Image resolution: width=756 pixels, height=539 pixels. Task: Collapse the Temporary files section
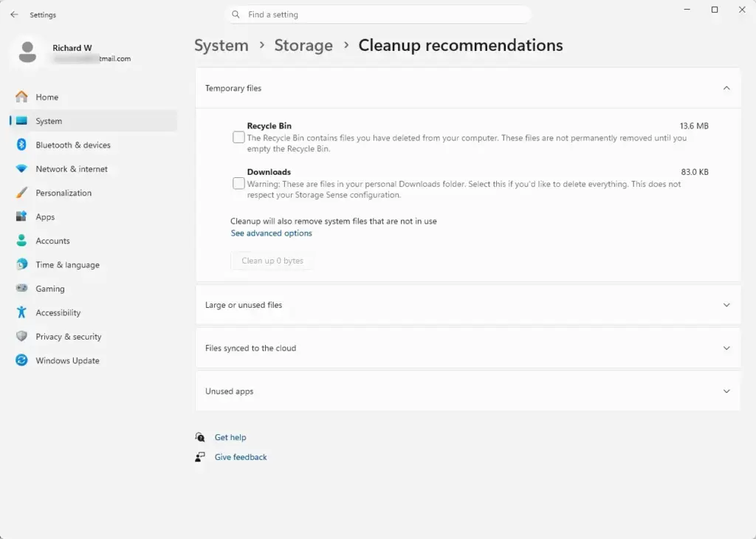click(726, 88)
